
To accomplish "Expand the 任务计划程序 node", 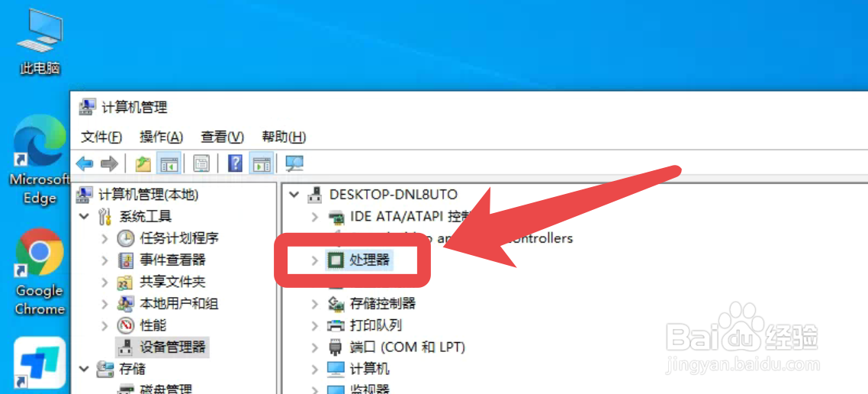I will click(x=104, y=238).
